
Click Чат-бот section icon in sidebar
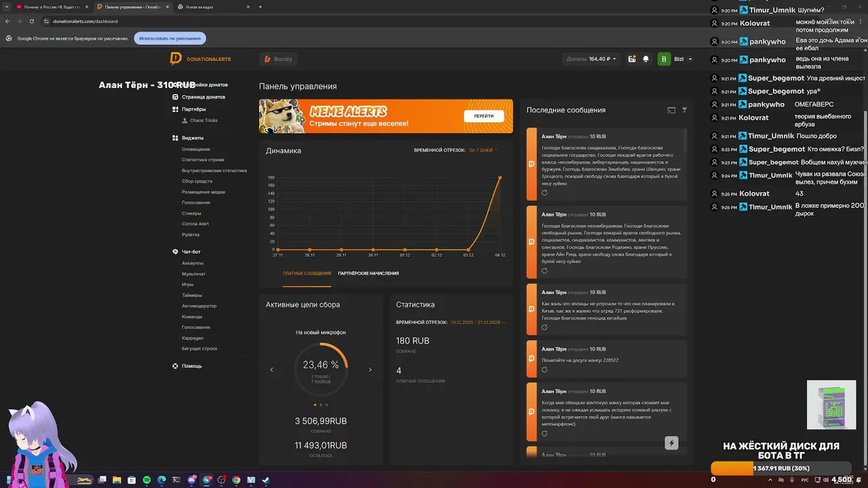[x=175, y=251]
